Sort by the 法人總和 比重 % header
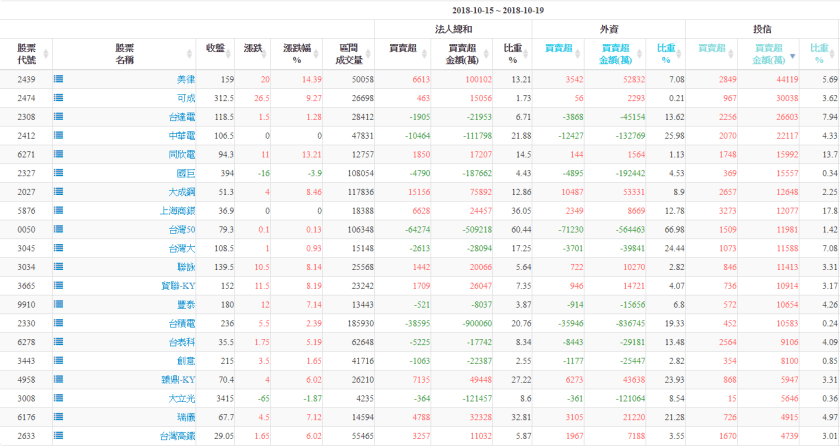The image size is (840, 448). 511,54
